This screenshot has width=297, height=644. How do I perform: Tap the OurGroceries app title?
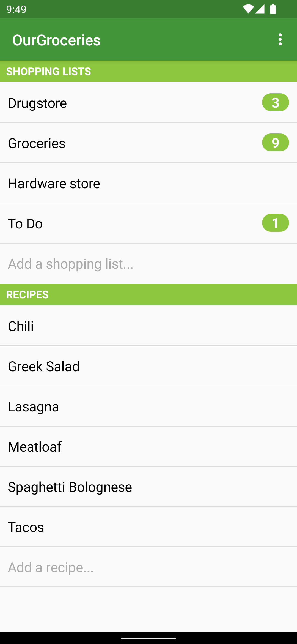[x=56, y=40]
